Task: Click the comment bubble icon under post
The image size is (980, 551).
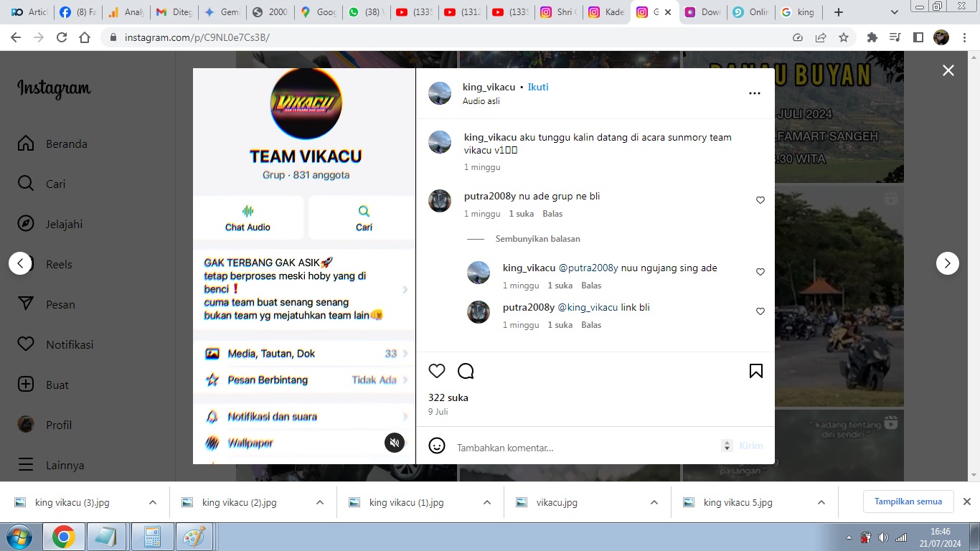Action: pos(466,371)
